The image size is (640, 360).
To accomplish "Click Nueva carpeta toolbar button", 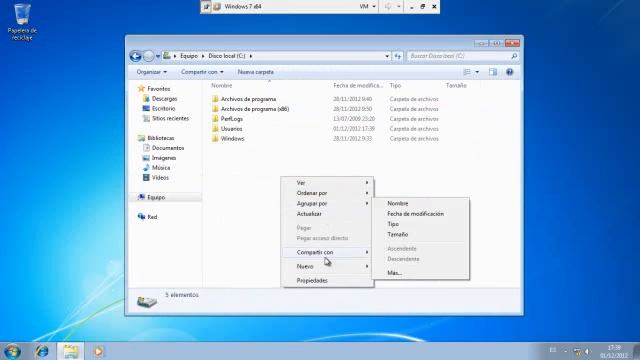I will [x=256, y=72].
